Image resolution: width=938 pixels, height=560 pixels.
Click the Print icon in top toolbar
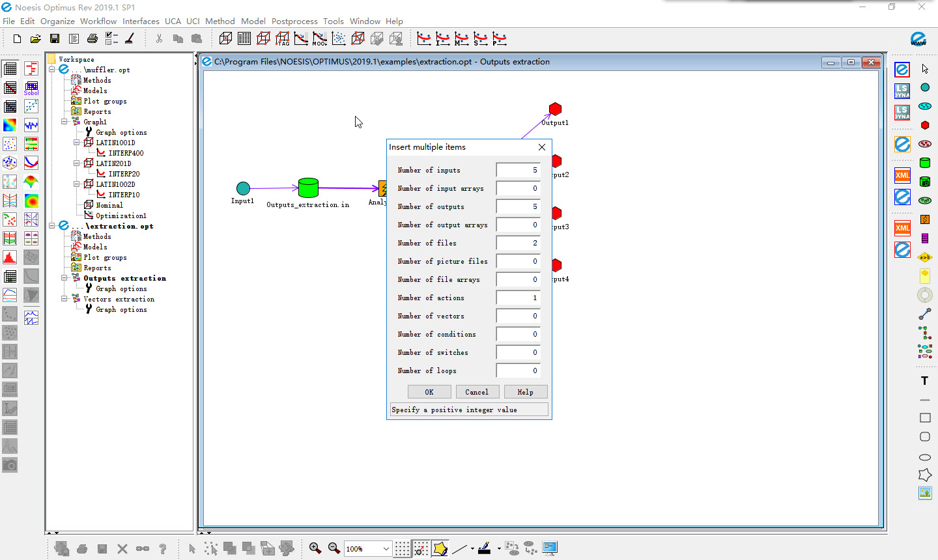[92, 39]
